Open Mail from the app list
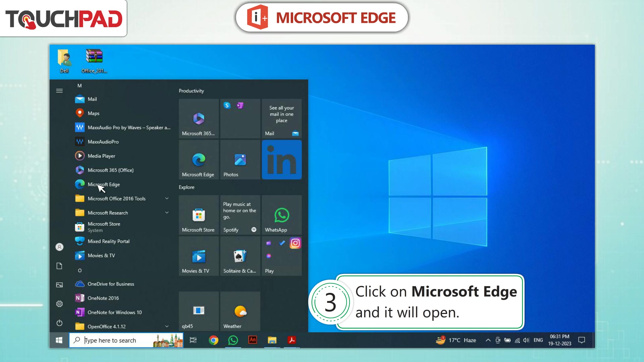 (123, 99)
